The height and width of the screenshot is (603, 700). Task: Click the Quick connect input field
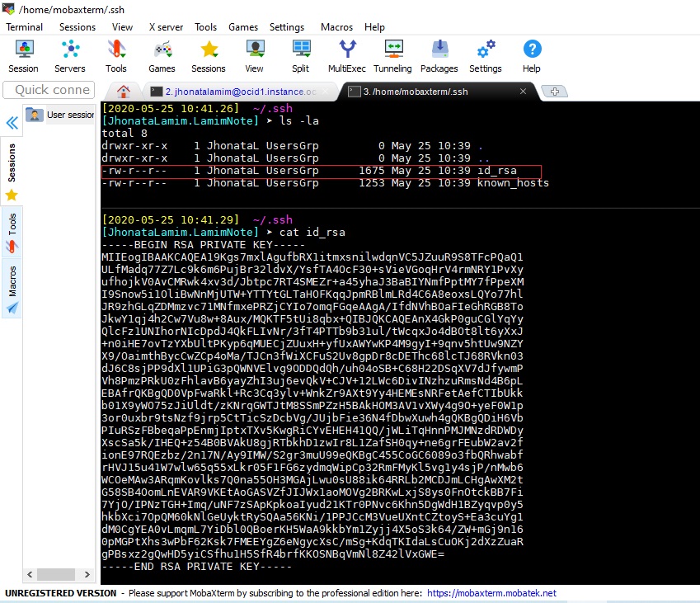(x=49, y=90)
